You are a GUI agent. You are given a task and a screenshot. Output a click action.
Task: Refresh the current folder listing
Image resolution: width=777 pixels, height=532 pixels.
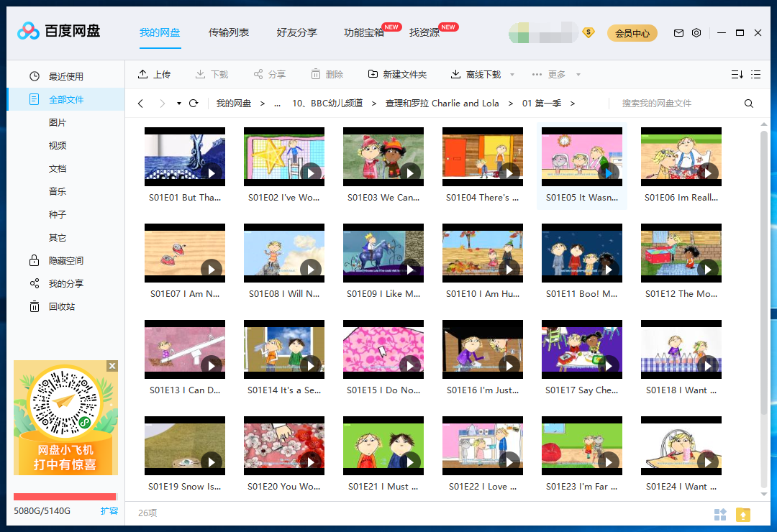tap(194, 103)
